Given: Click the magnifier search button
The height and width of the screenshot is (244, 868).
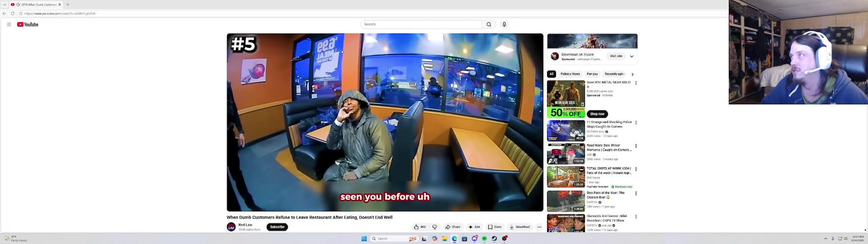Looking at the screenshot, I should tap(489, 24).
